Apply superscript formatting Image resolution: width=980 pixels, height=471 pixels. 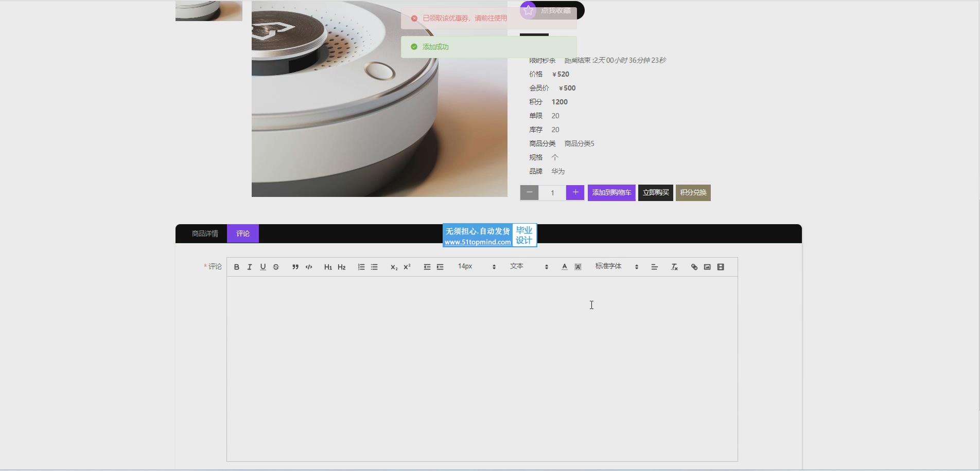(407, 267)
